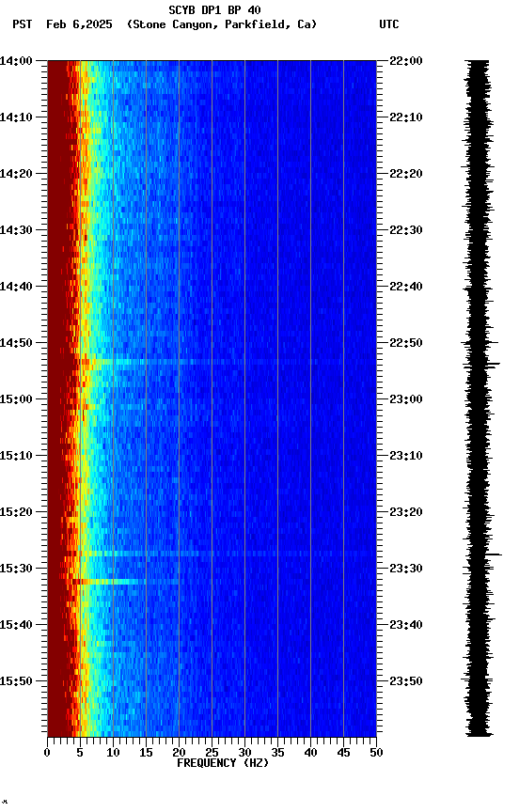Click the 23:40 UTC time label
The width and height of the screenshot is (519, 812).
tap(406, 625)
